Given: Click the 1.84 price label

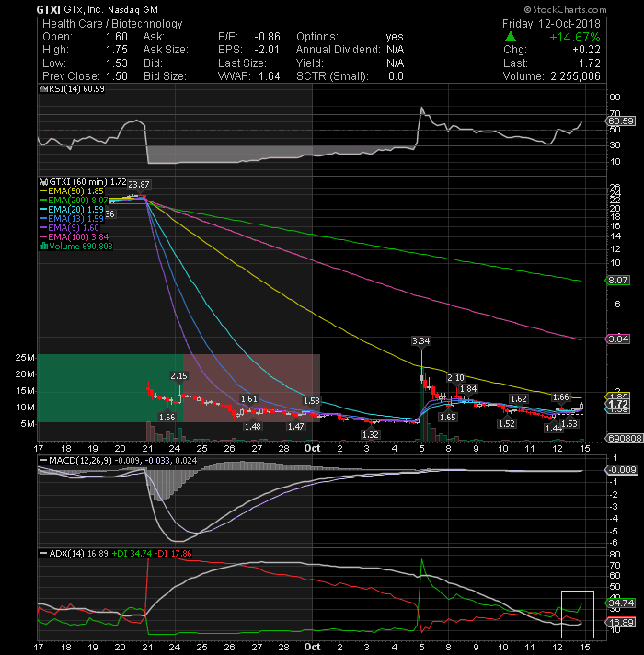Looking at the screenshot, I should 468,389.
